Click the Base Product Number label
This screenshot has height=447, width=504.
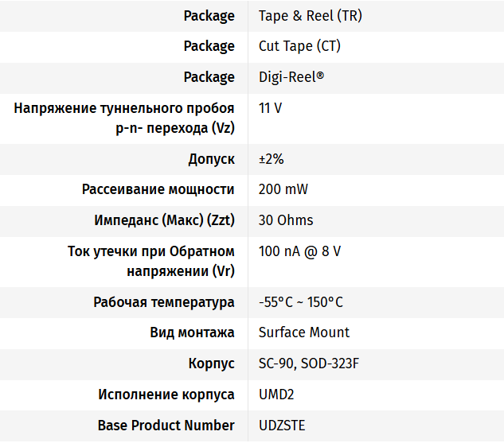tap(166, 426)
